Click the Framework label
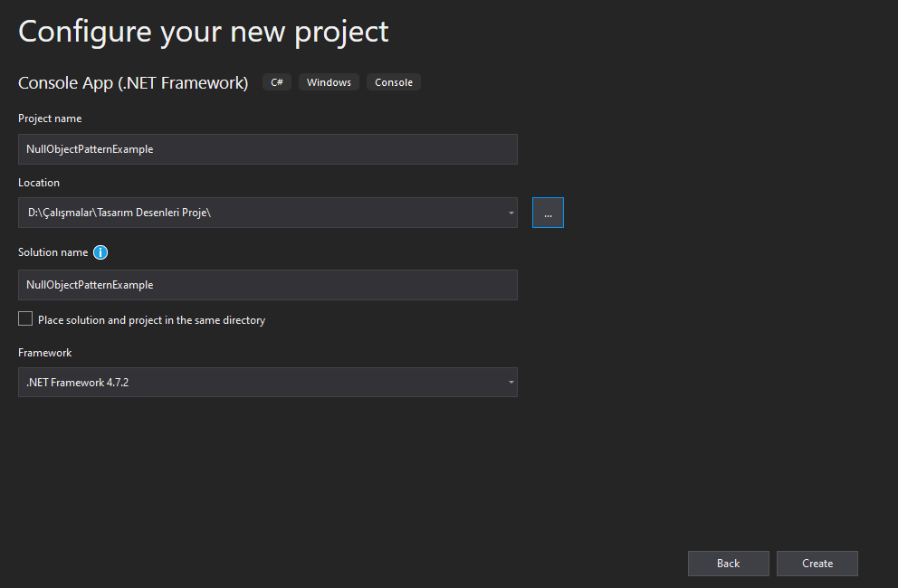 tap(44, 353)
